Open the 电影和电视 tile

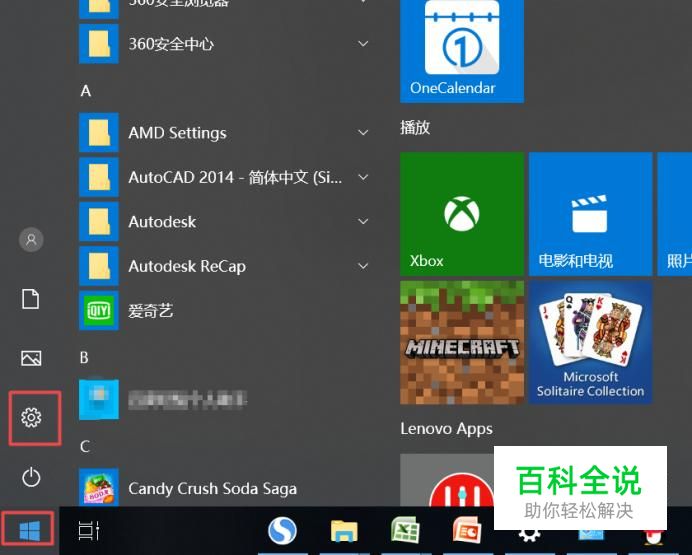pyautogui.click(x=590, y=214)
